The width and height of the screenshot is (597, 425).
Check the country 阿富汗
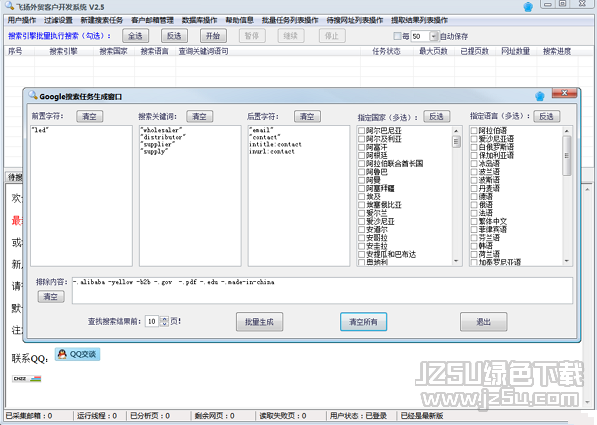[362, 147]
